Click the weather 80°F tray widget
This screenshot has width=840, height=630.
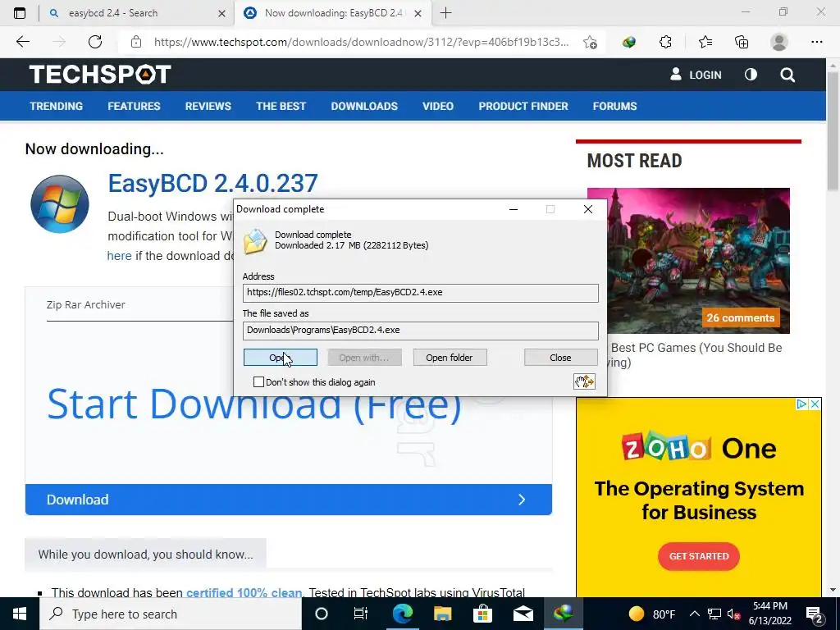point(652,614)
